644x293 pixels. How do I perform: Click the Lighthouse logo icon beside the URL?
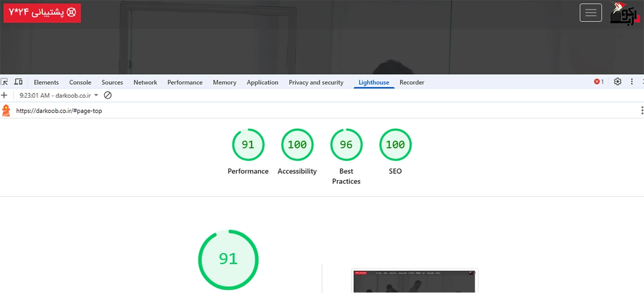6,111
